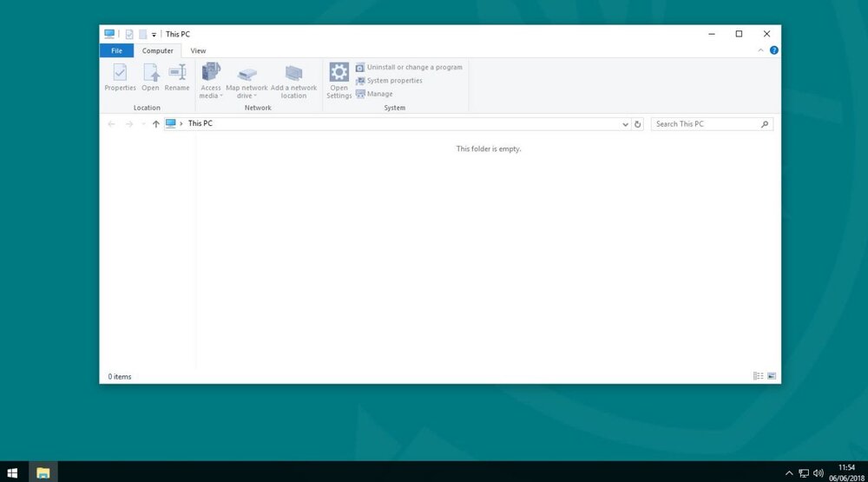868x482 pixels.
Task: Click This PC in the address bar
Action: (201, 123)
